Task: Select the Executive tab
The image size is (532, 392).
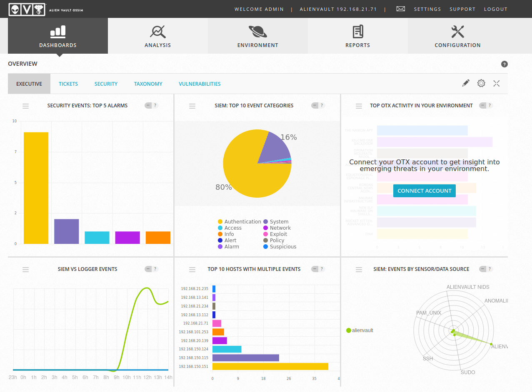Action: pyautogui.click(x=29, y=84)
